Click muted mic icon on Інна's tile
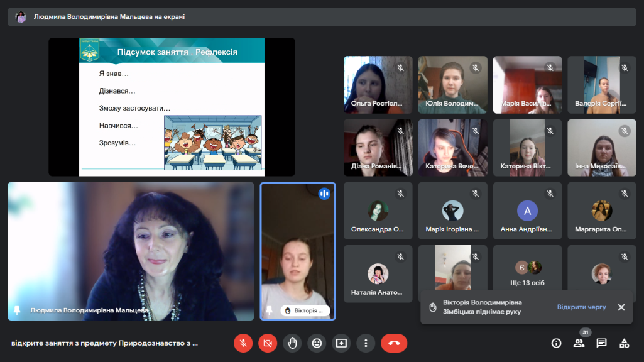 click(625, 131)
